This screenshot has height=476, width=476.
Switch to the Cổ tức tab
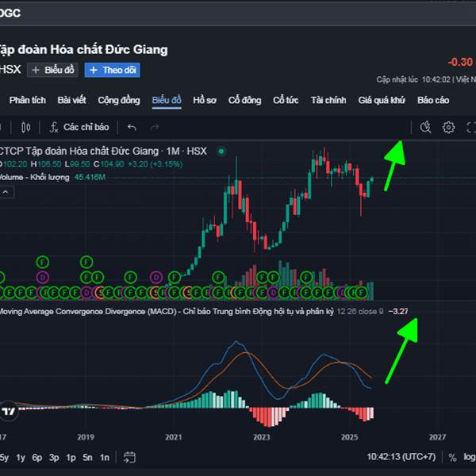[x=286, y=100]
